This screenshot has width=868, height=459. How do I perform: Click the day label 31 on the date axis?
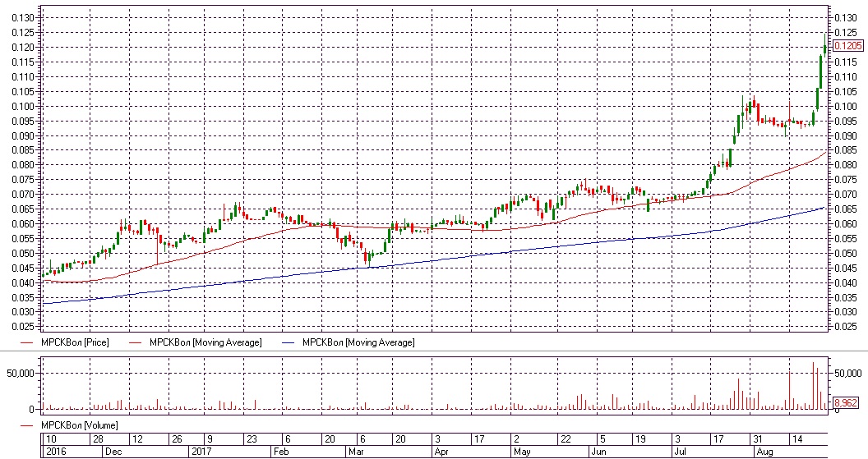[757, 439]
